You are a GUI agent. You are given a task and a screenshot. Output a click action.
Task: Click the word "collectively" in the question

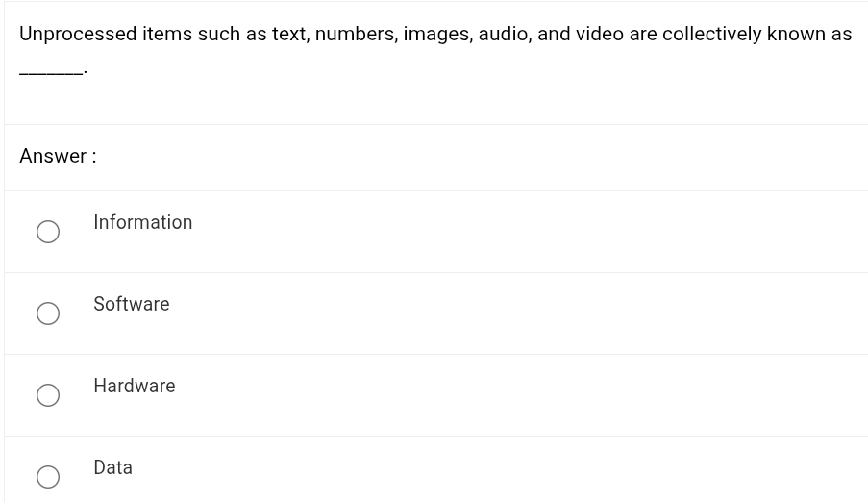click(711, 34)
